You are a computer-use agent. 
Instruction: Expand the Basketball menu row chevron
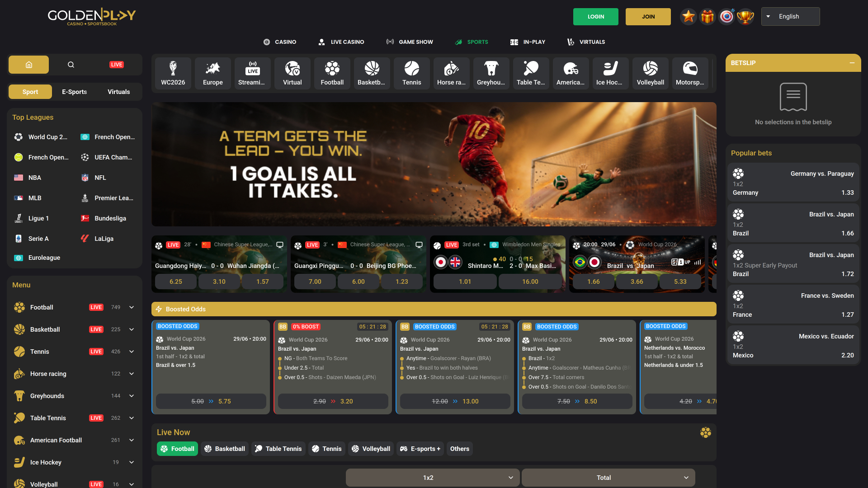pyautogui.click(x=132, y=329)
